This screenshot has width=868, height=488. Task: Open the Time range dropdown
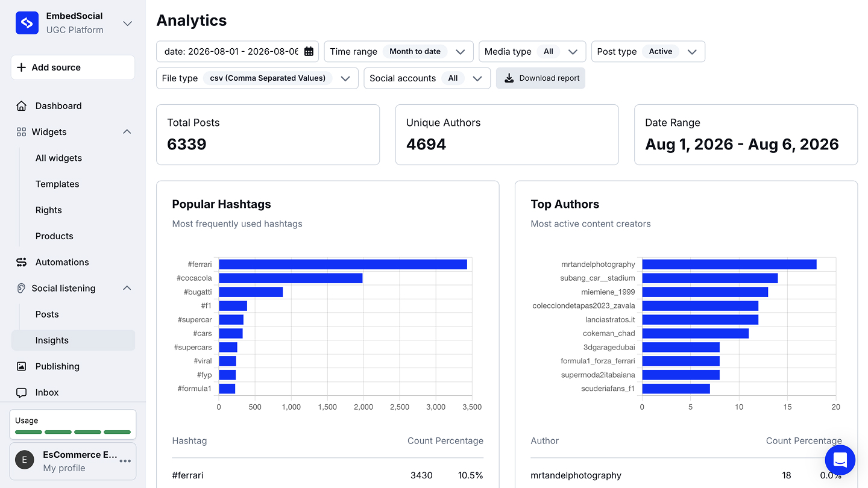[x=398, y=52]
